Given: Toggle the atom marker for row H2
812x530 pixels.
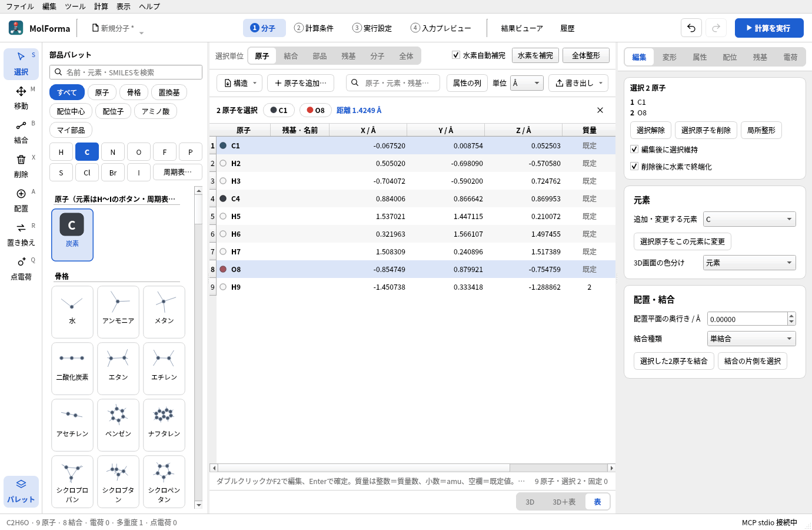Looking at the screenshot, I should [223, 163].
